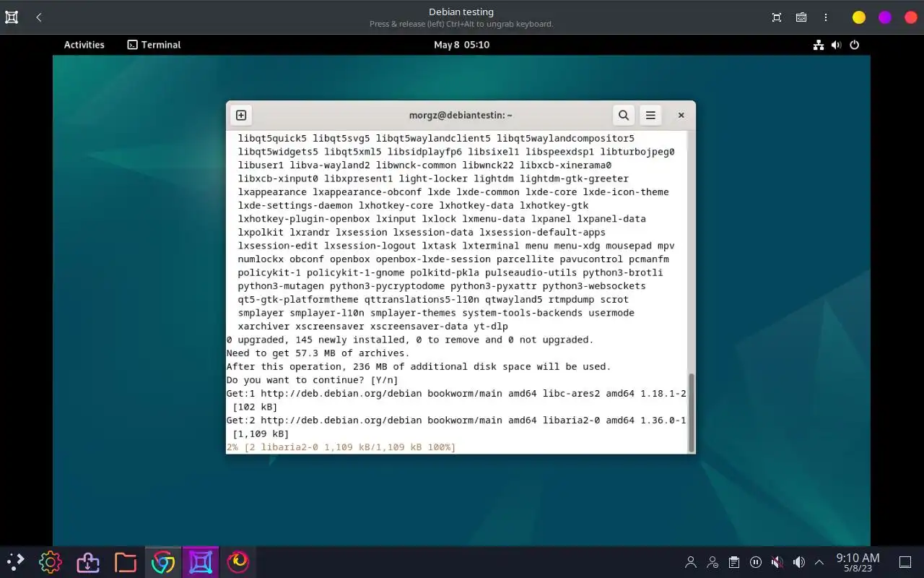Click the terminal title morgz@debiantestin
Image resolution: width=924 pixels, height=578 pixels.
coord(461,115)
